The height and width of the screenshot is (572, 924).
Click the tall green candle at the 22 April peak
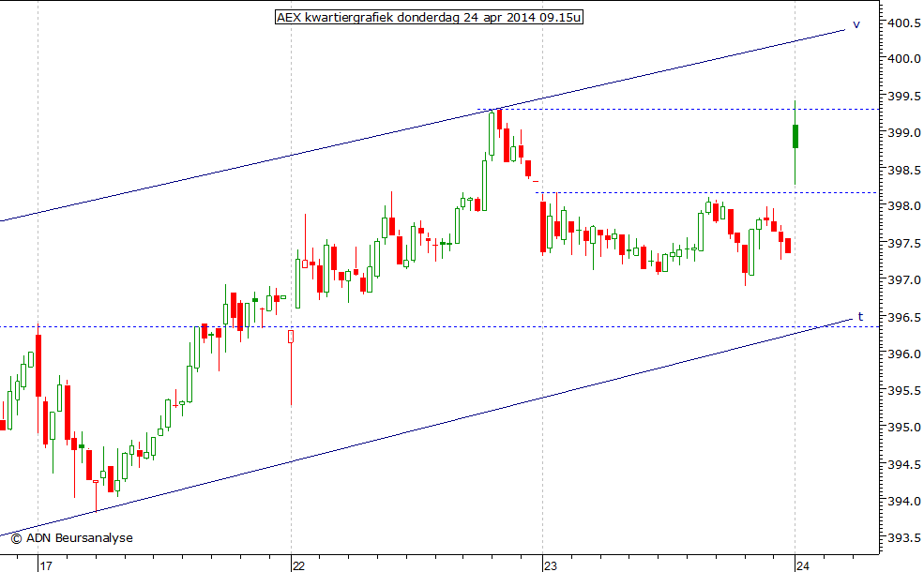pos(492,134)
